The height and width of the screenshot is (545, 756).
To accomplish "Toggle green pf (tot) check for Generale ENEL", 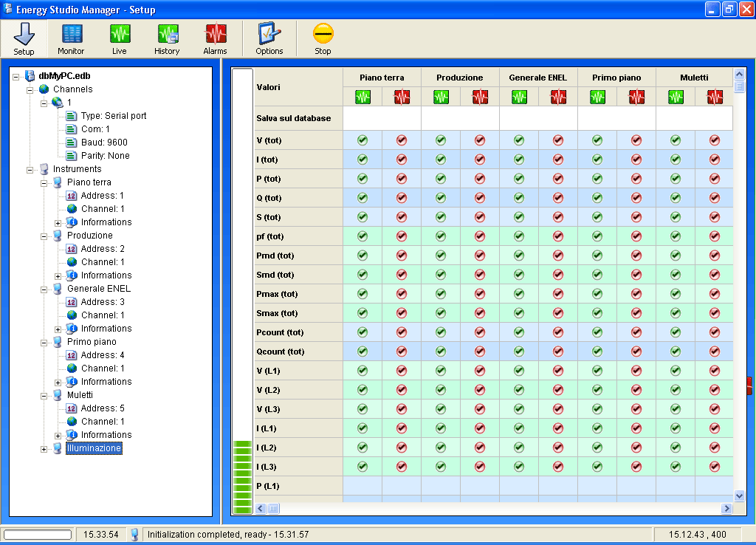I will pos(519,236).
